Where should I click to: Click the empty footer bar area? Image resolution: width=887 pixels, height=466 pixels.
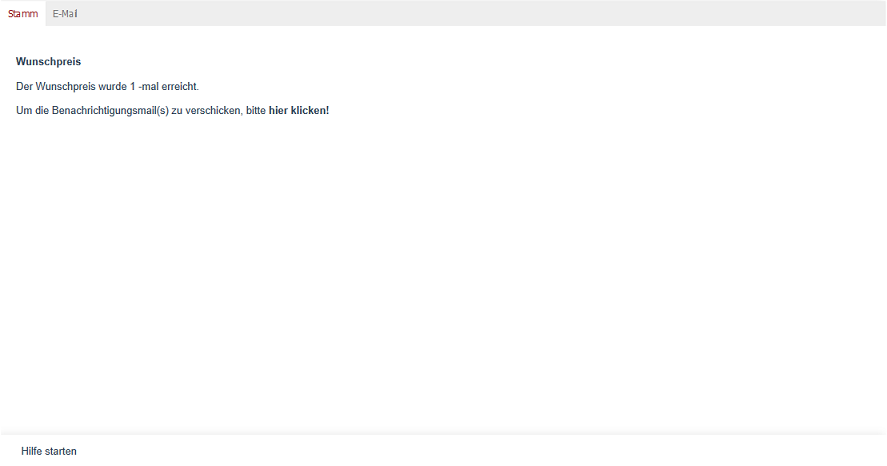[481, 451]
